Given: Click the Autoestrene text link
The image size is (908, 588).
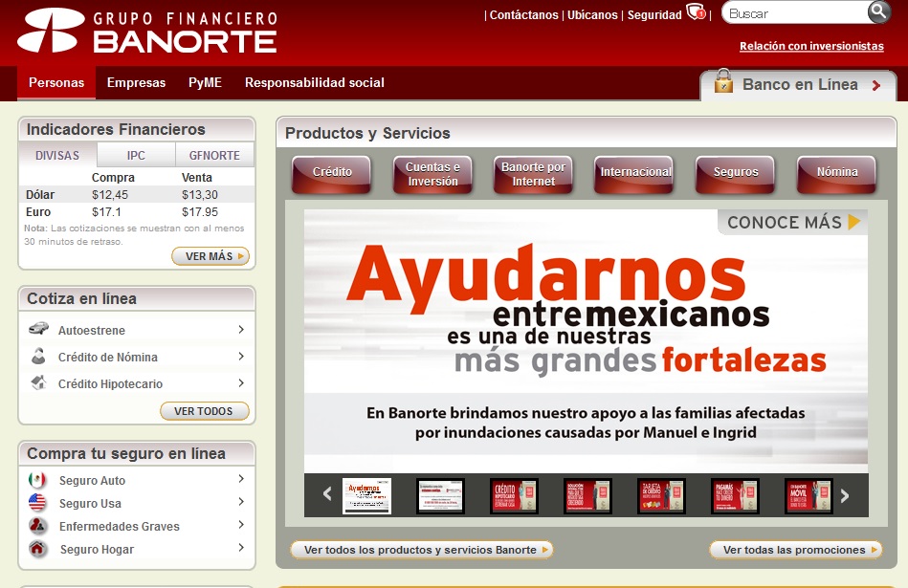Looking at the screenshot, I should click(92, 331).
